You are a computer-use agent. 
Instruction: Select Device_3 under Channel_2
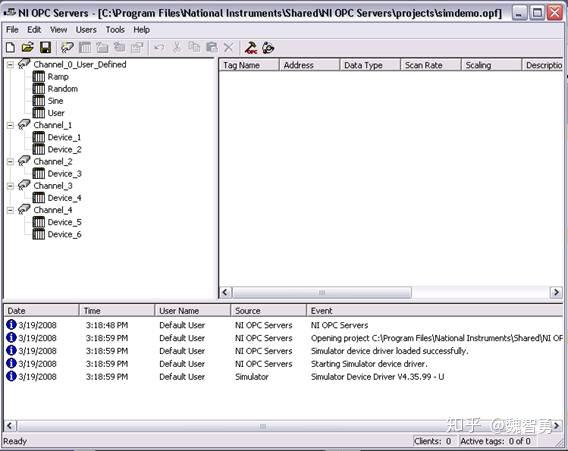64,174
